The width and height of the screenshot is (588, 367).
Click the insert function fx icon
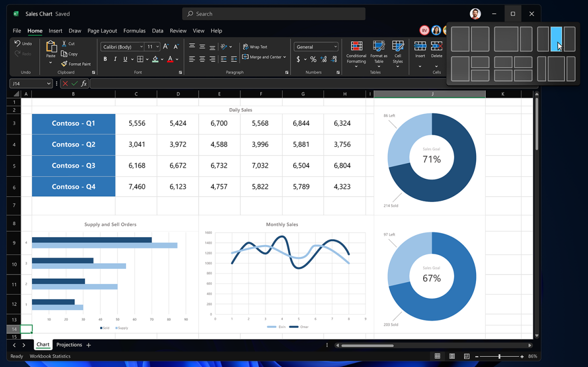[x=84, y=84]
